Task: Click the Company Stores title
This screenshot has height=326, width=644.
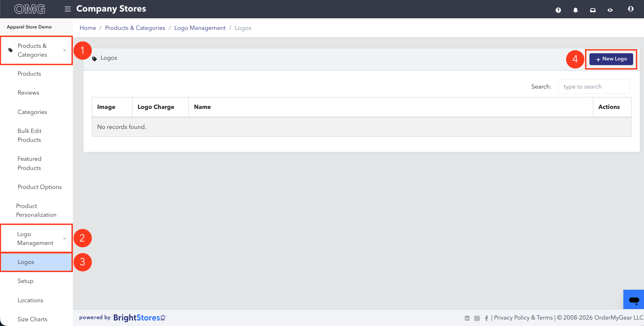Action: pyautogui.click(x=111, y=9)
